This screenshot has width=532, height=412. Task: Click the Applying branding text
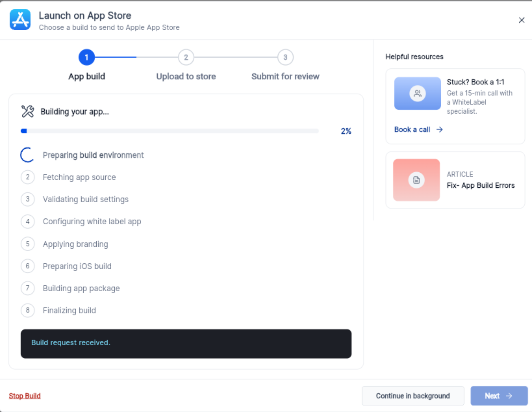tap(75, 244)
